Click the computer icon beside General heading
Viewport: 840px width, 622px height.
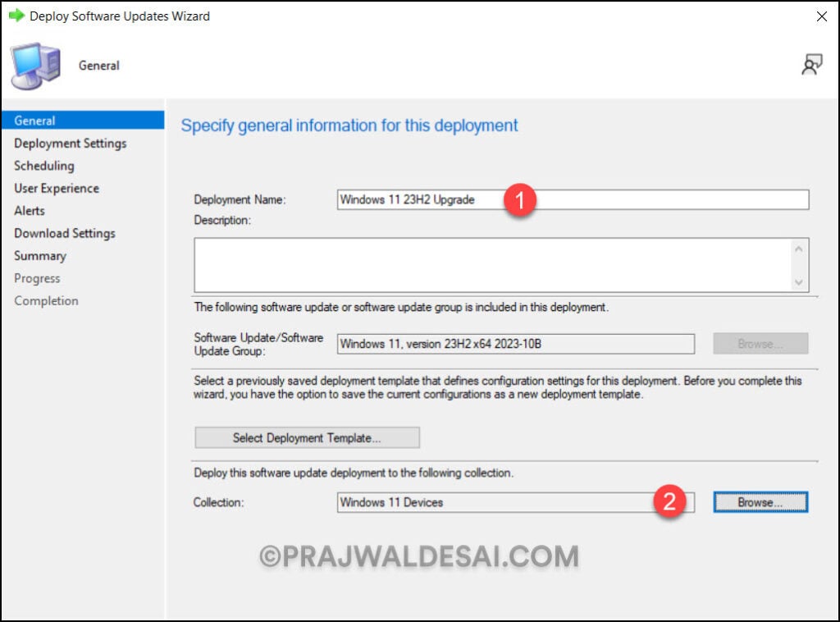(35, 66)
